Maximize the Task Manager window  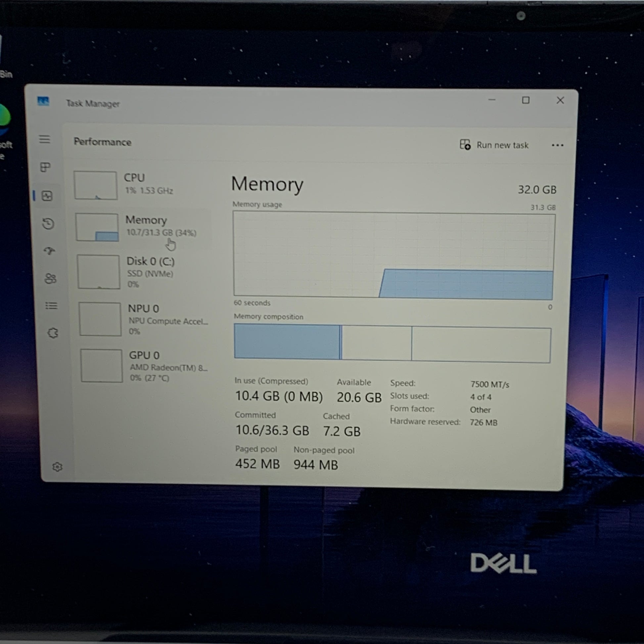coord(526,100)
